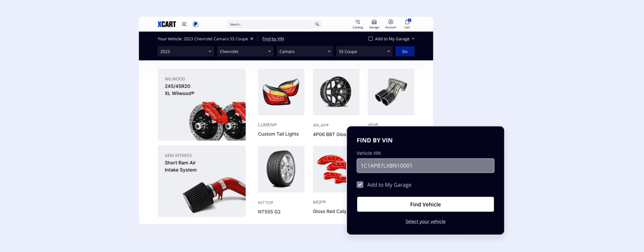The width and height of the screenshot is (644, 252).
Task: Open the Account icon
Action: [390, 24]
